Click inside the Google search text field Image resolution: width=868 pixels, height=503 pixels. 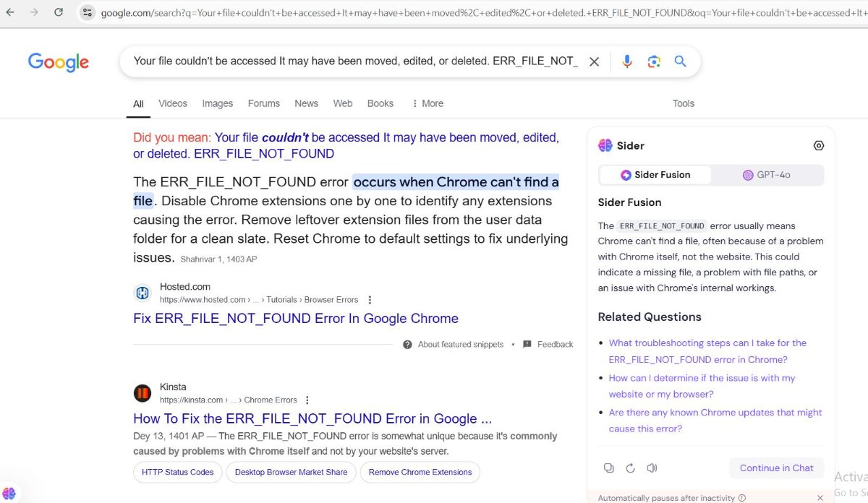(354, 62)
